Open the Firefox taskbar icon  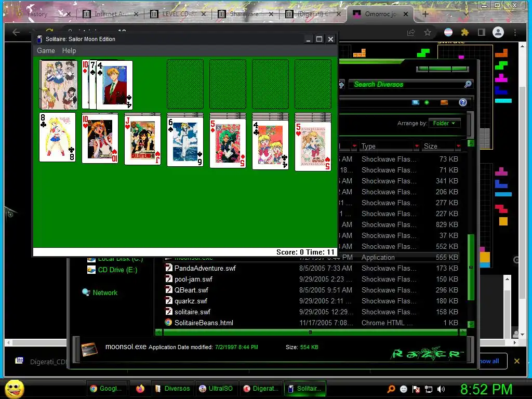[140, 389]
